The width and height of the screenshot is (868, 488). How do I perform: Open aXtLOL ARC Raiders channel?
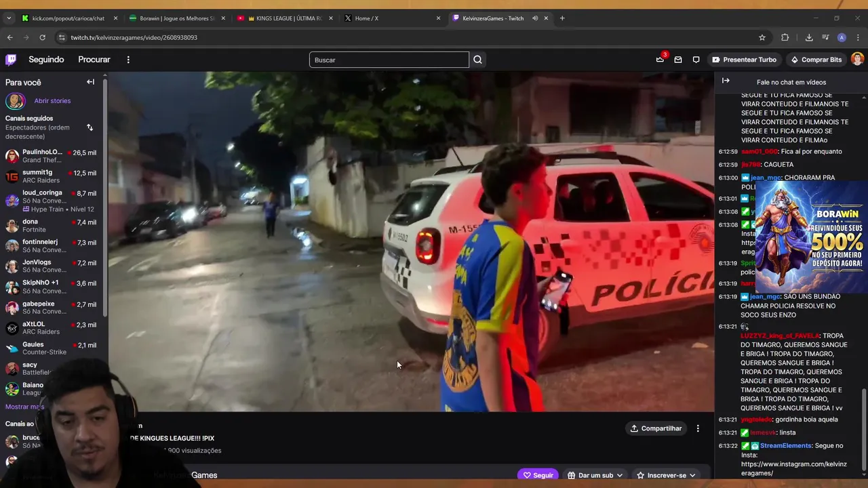[x=52, y=328]
